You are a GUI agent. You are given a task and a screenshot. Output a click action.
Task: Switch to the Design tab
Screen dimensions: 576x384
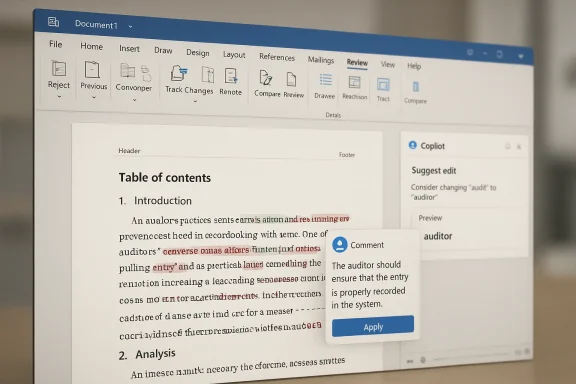click(x=198, y=53)
